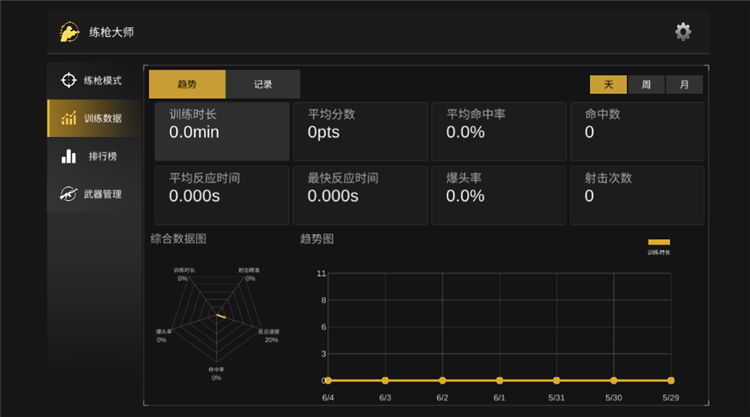Open 排行榜 via bar chart icon

click(68, 156)
